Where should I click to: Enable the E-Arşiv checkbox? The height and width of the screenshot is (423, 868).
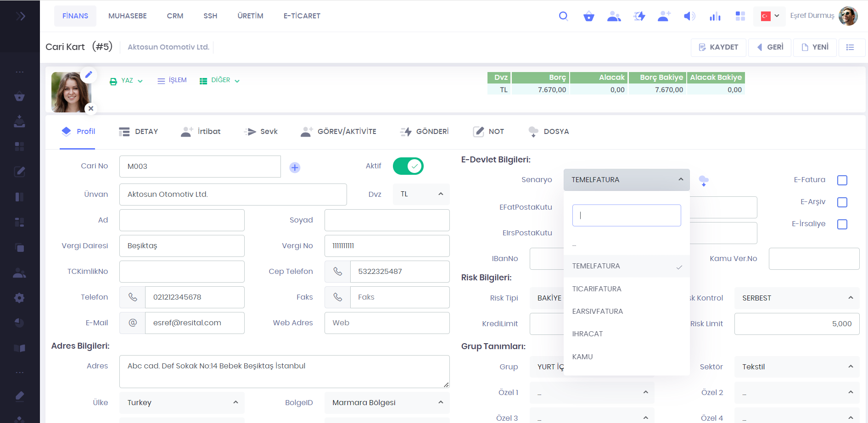click(842, 202)
